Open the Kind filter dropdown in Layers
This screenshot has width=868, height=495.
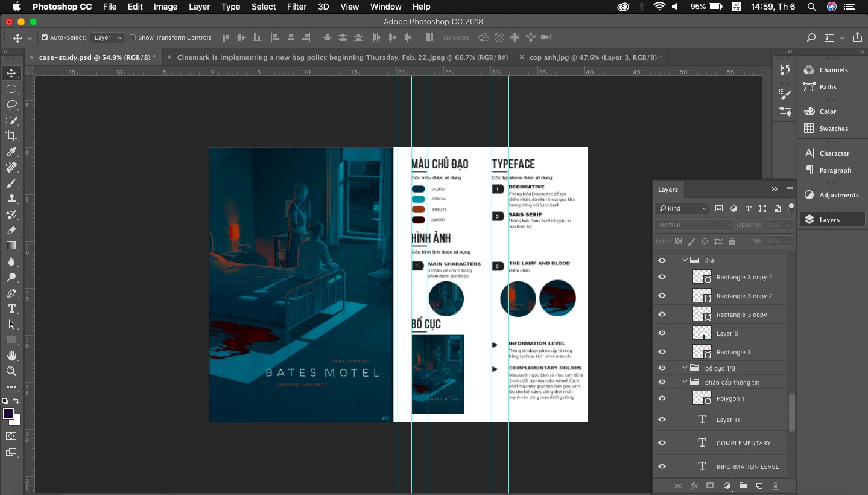(682, 208)
